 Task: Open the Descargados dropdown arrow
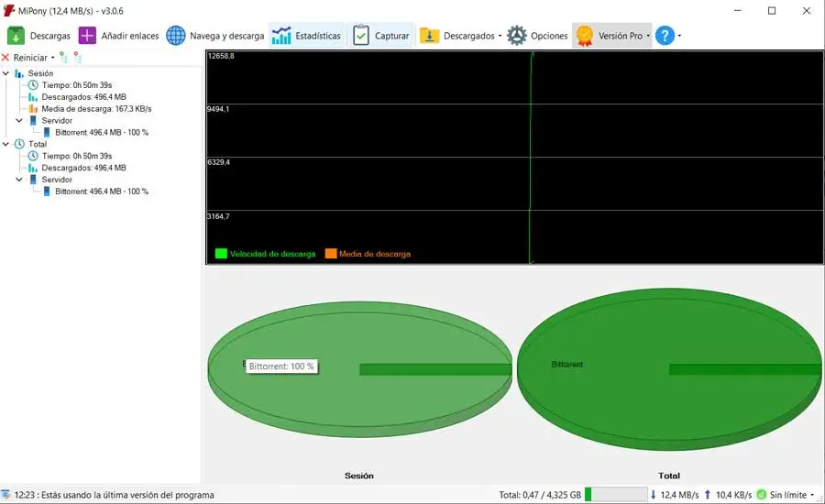pos(500,36)
